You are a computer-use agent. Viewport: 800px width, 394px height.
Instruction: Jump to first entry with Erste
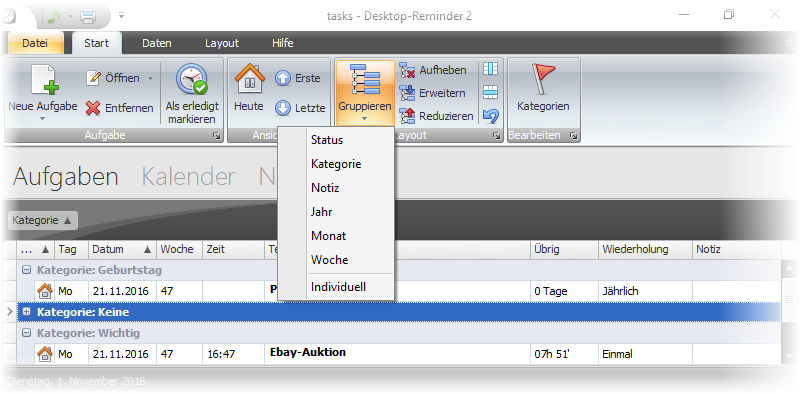[x=297, y=78]
